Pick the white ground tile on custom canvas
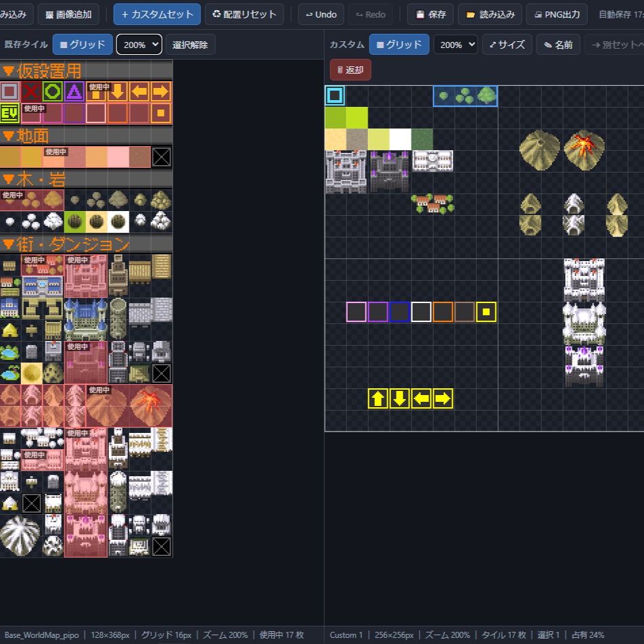 [x=400, y=139]
